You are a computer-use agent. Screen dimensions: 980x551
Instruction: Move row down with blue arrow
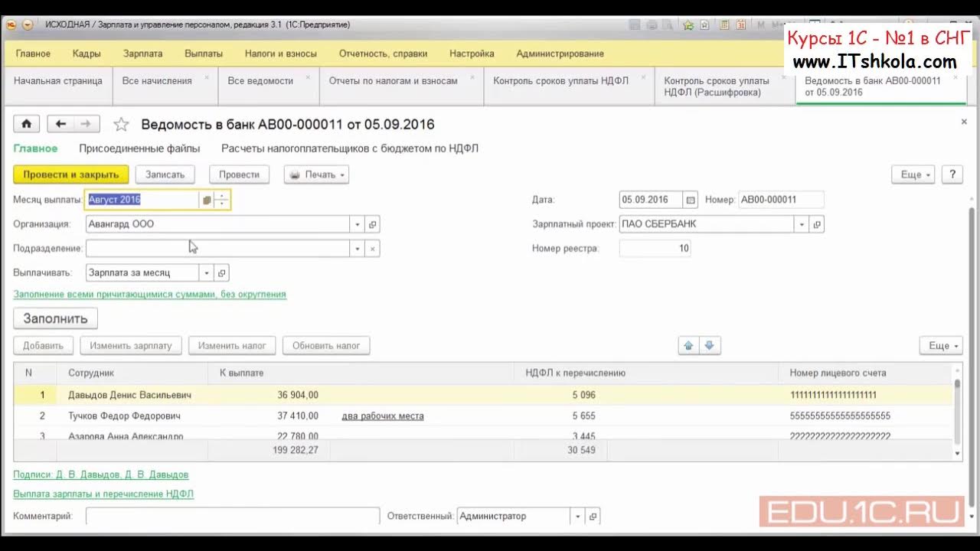pos(709,346)
